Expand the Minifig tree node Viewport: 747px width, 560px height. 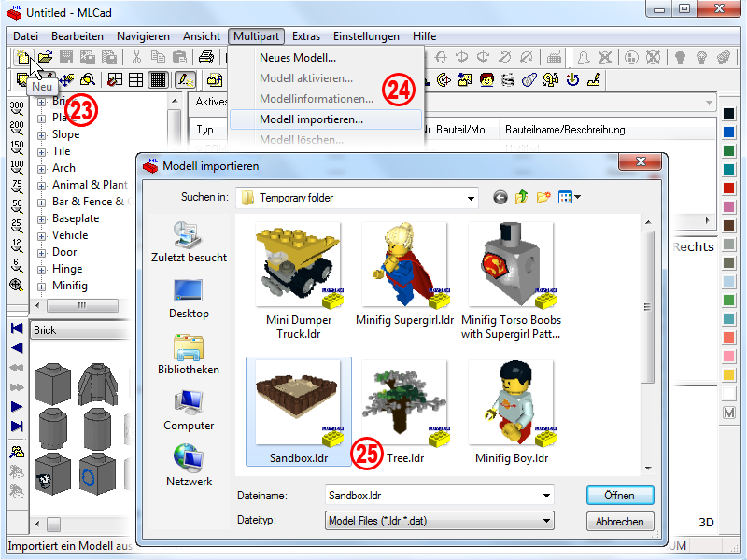tap(41, 287)
